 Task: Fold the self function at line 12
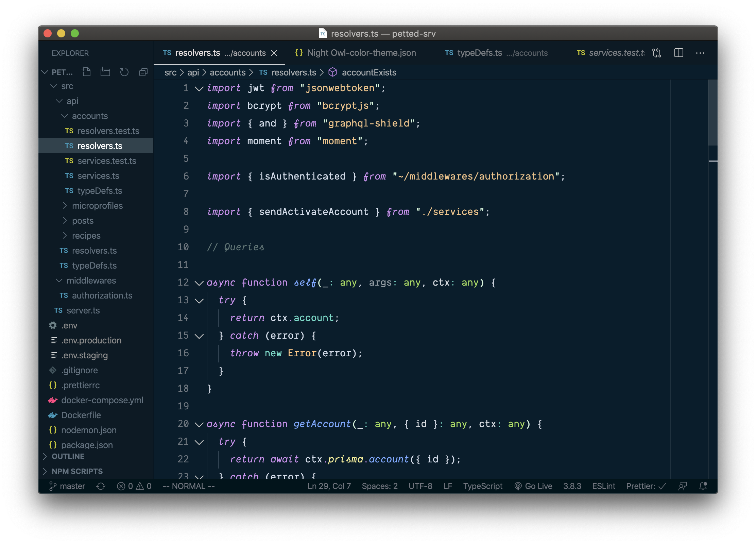[x=199, y=283]
